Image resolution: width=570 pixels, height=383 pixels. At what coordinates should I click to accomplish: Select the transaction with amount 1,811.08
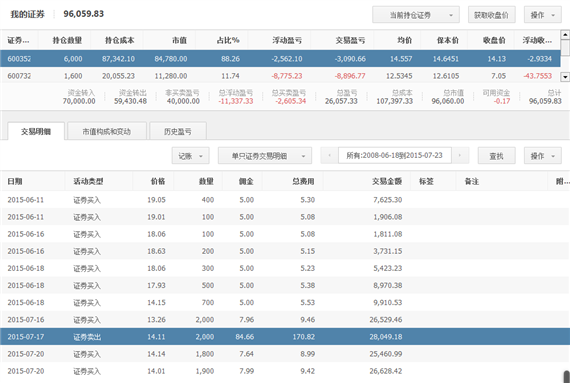pyautogui.click(x=284, y=234)
